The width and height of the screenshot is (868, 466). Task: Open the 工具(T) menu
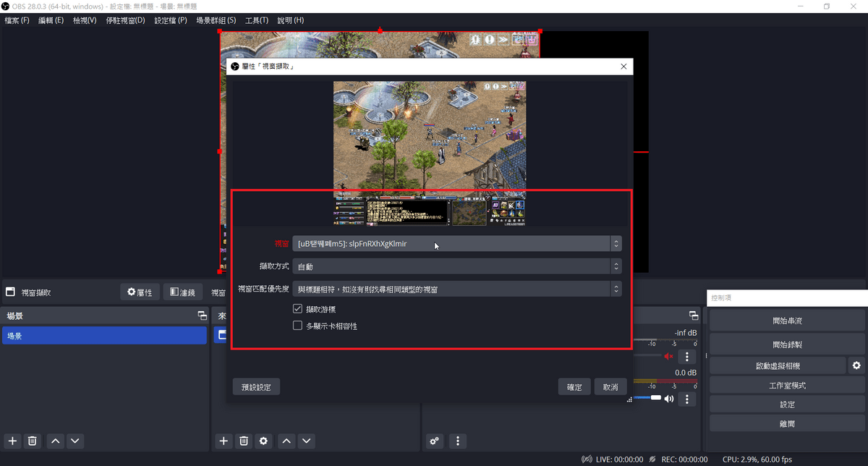coord(257,20)
